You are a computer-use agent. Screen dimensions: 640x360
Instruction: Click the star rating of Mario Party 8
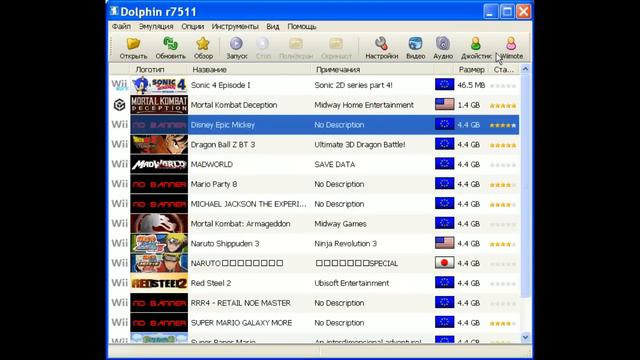pos(503,184)
